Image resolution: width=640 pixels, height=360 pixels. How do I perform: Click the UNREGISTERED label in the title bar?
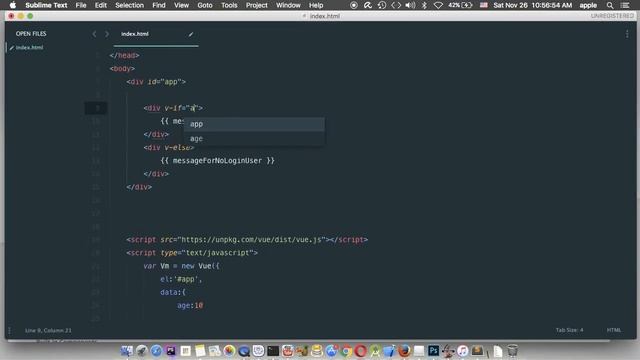coord(612,16)
